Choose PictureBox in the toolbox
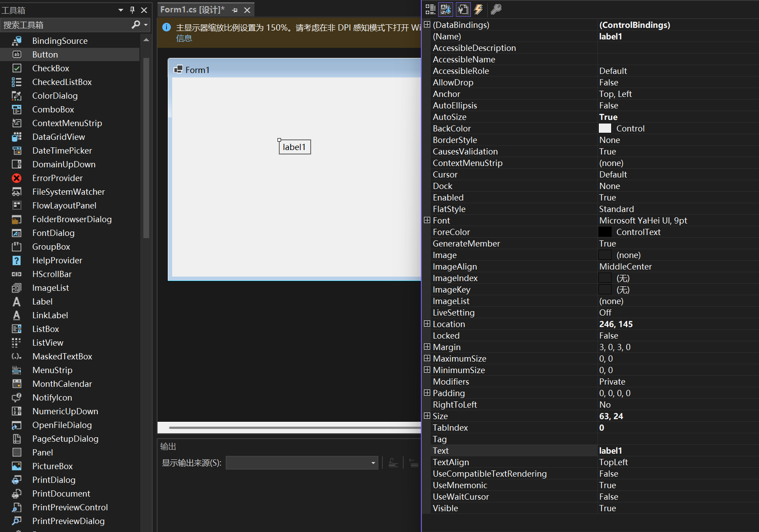 pos(70,466)
